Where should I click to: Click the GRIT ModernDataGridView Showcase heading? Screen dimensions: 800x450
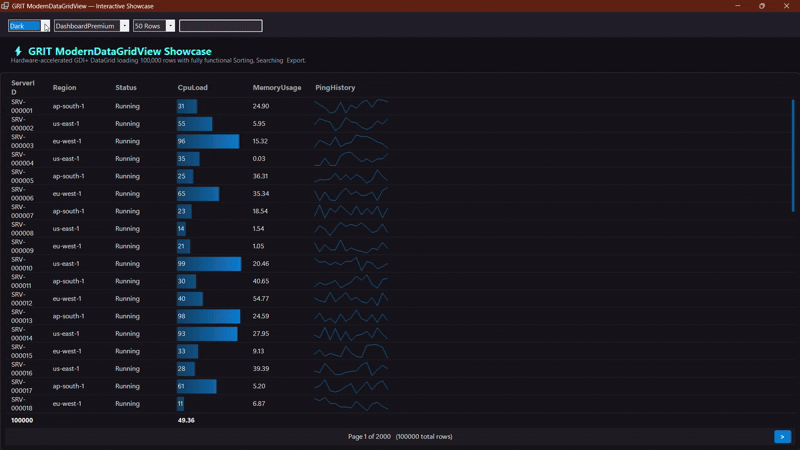tap(120, 51)
